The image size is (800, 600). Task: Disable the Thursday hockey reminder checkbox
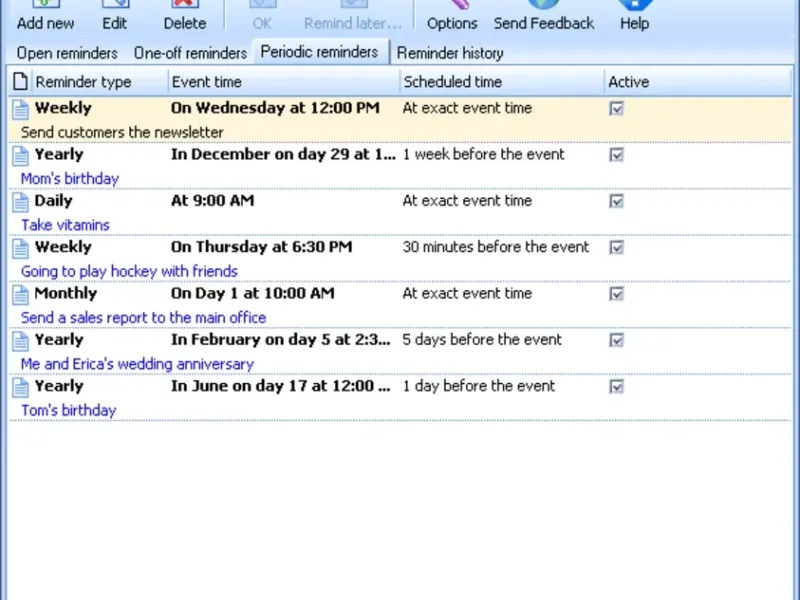pyautogui.click(x=616, y=247)
